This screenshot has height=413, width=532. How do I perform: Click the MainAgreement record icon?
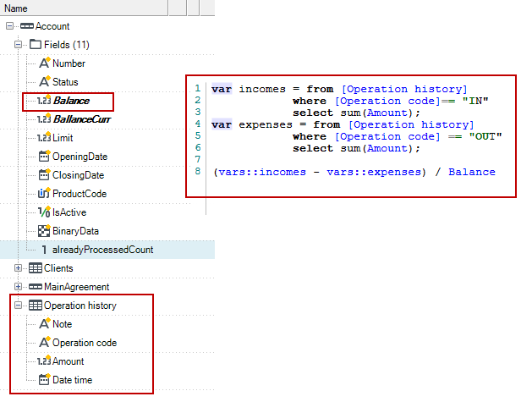[x=36, y=287]
